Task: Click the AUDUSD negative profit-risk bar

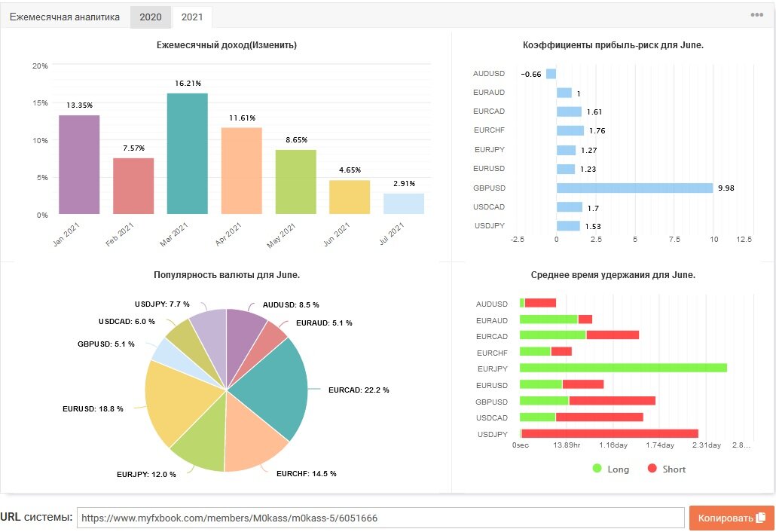Action: click(x=551, y=74)
